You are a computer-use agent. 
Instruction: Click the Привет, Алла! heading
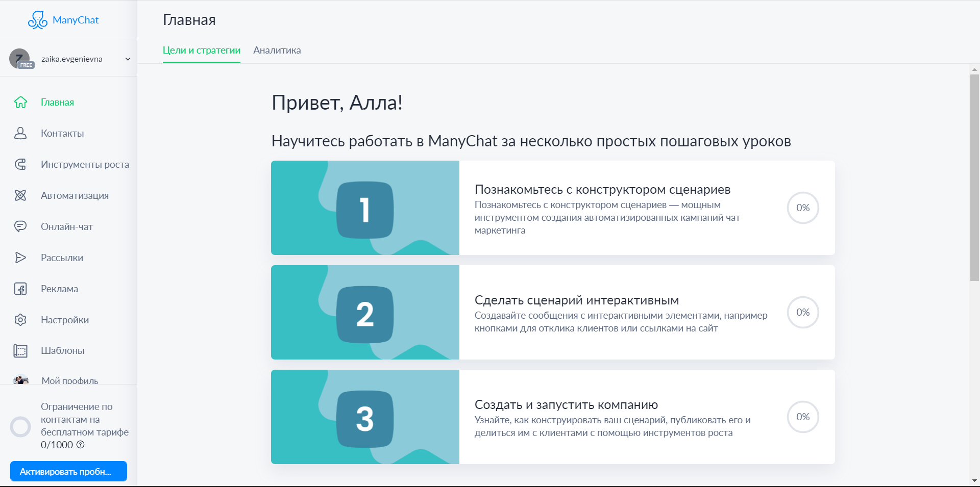(337, 103)
